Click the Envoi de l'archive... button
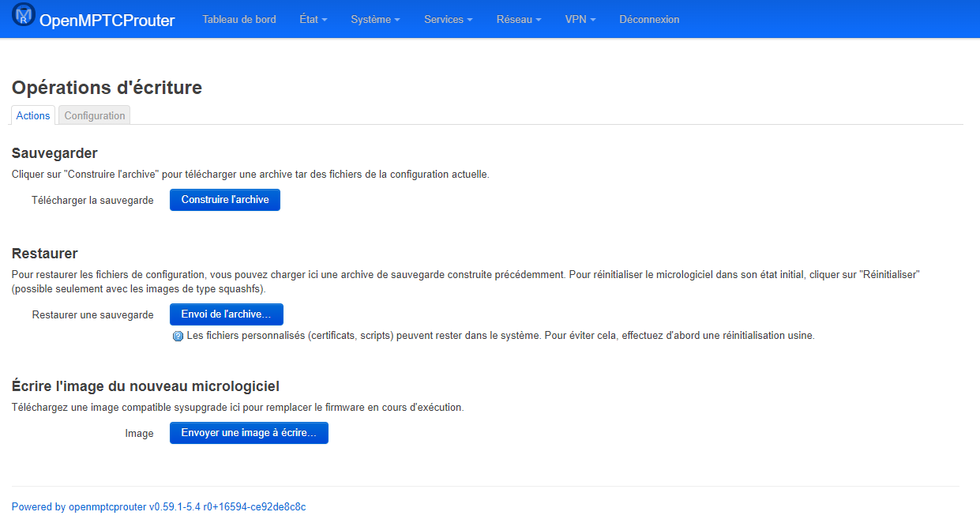This screenshot has height=523, width=980. [227, 314]
